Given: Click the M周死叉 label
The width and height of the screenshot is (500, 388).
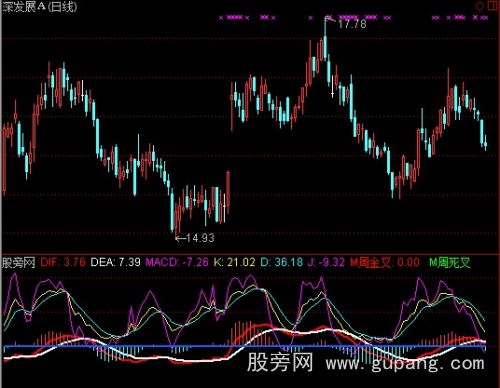Looking at the screenshot, I should tap(449, 263).
